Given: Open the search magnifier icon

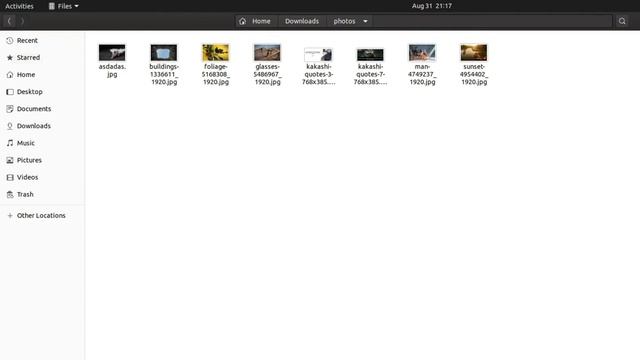Looking at the screenshot, I should tap(622, 21).
